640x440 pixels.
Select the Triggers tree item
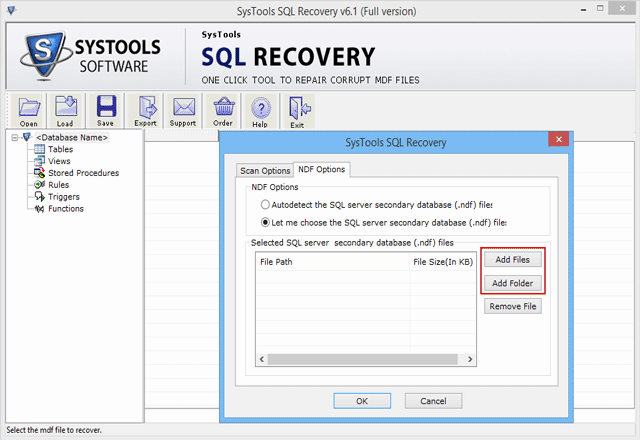(64, 196)
